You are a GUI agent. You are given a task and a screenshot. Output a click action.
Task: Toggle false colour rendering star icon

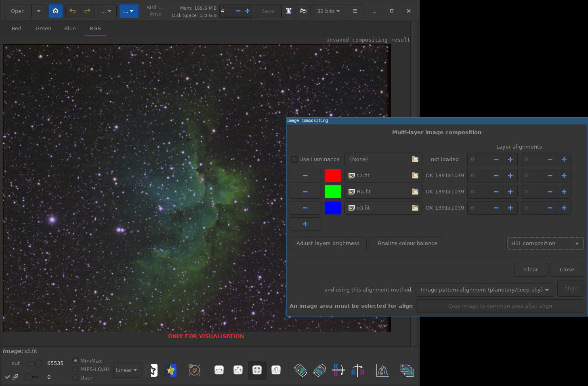coord(171,370)
